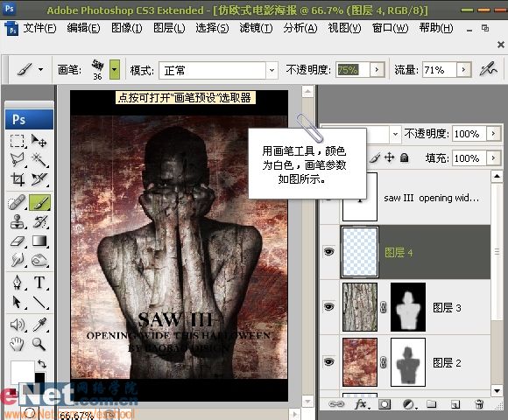Screen dimensions: 508x420
Task: Select the Clone Stamp tool
Action: pos(17,221)
